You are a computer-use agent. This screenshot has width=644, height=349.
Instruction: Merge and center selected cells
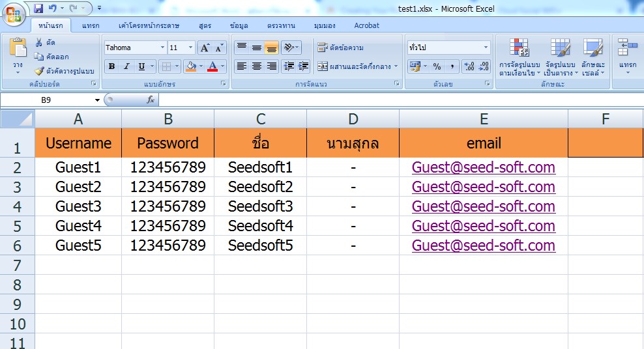(x=354, y=66)
